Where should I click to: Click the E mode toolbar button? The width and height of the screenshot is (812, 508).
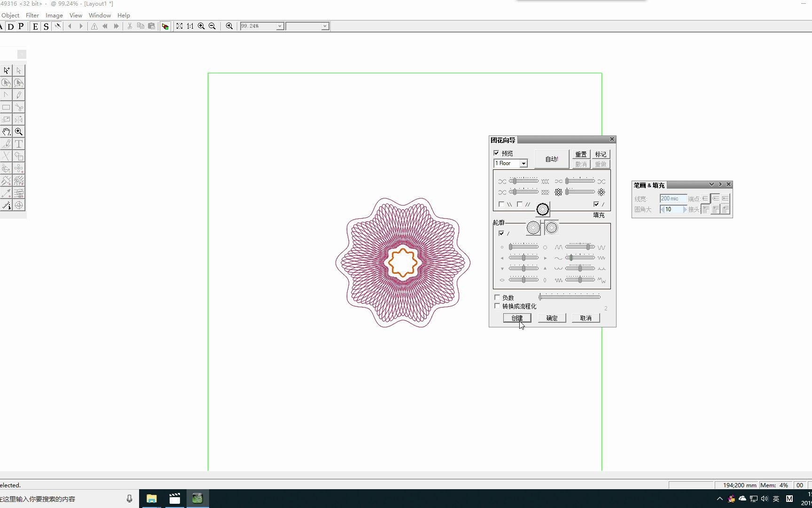pos(35,26)
